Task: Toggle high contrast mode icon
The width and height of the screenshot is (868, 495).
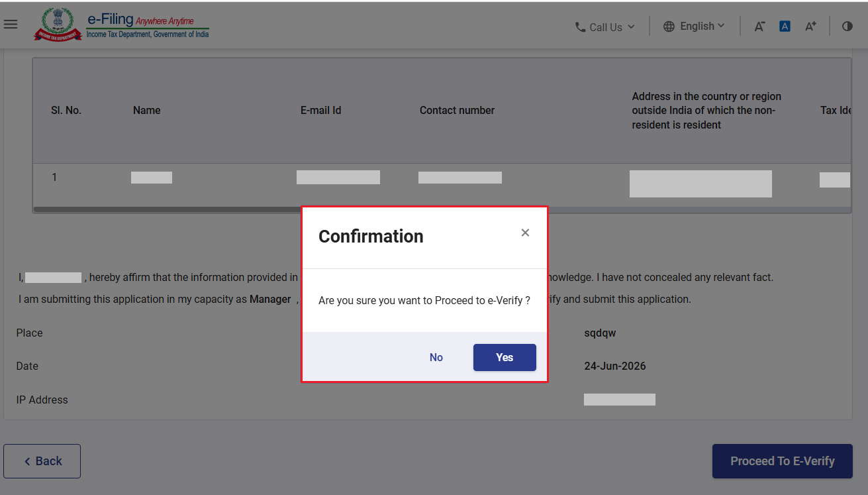Action: tap(847, 27)
